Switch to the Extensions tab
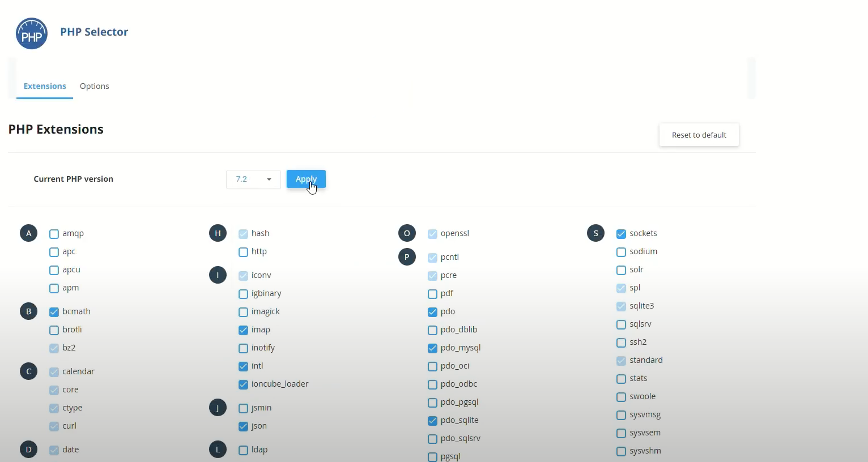The image size is (868, 462). click(x=45, y=86)
